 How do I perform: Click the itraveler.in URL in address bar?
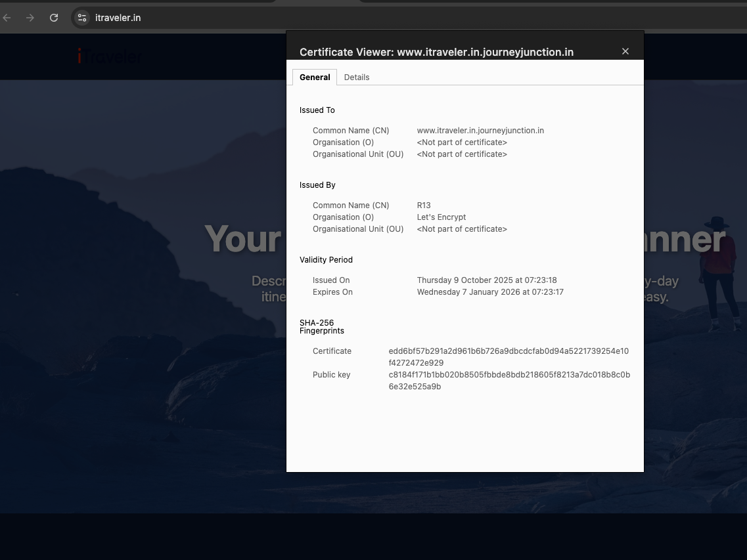coord(118,18)
